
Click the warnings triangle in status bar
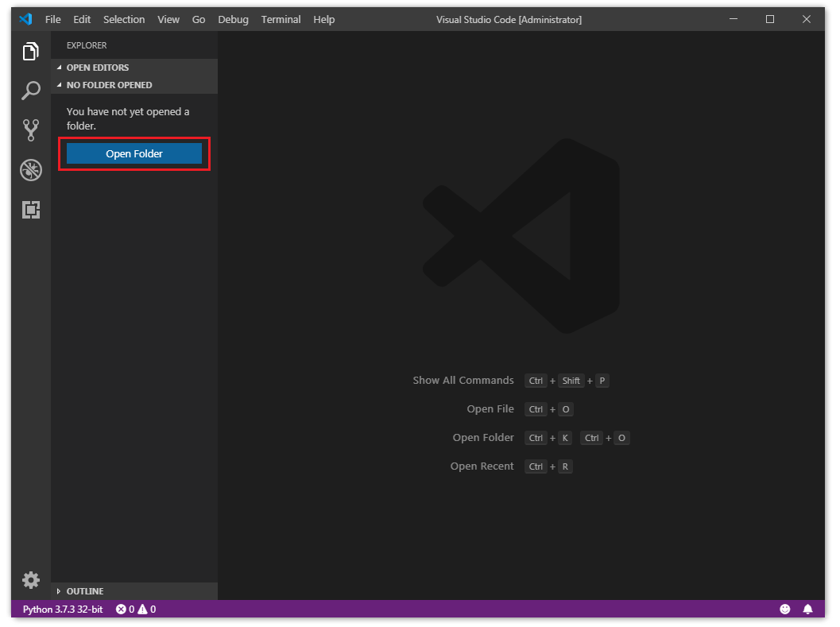pyautogui.click(x=142, y=610)
